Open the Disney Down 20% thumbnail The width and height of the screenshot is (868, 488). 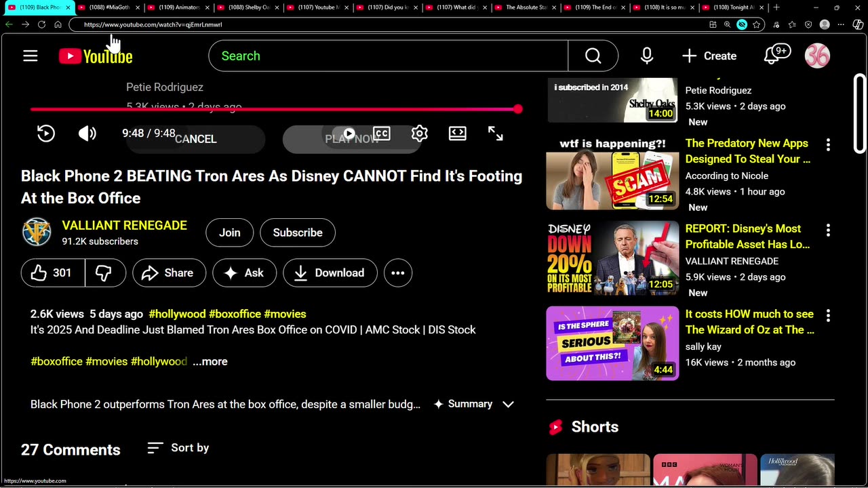pyautogui.click(x=612, y=258)
